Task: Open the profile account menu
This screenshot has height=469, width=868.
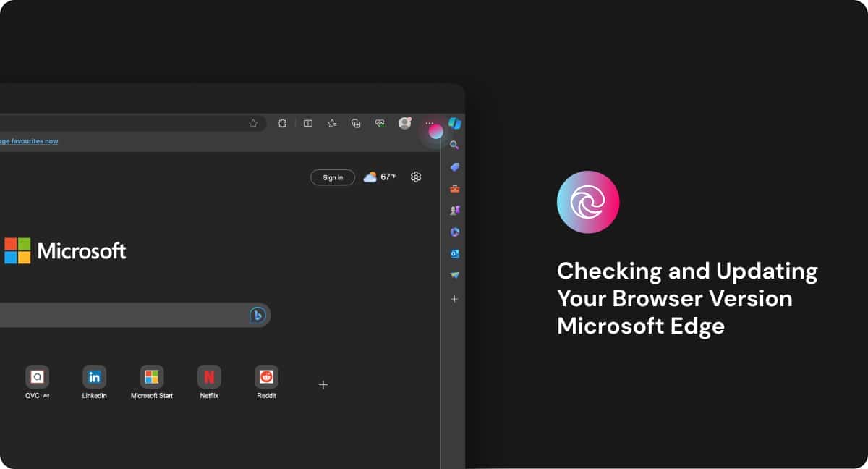Action: pyautogui.click(x=404, y=123)
